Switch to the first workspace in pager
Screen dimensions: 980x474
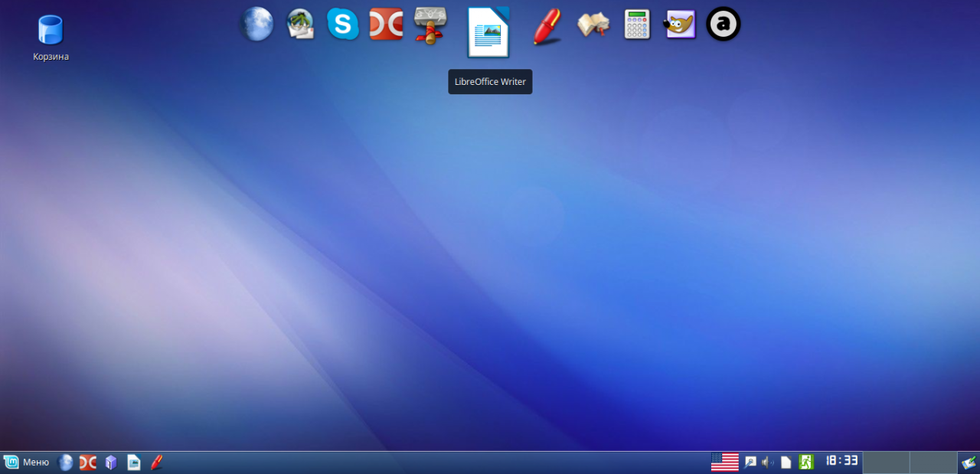pos(886,463)
